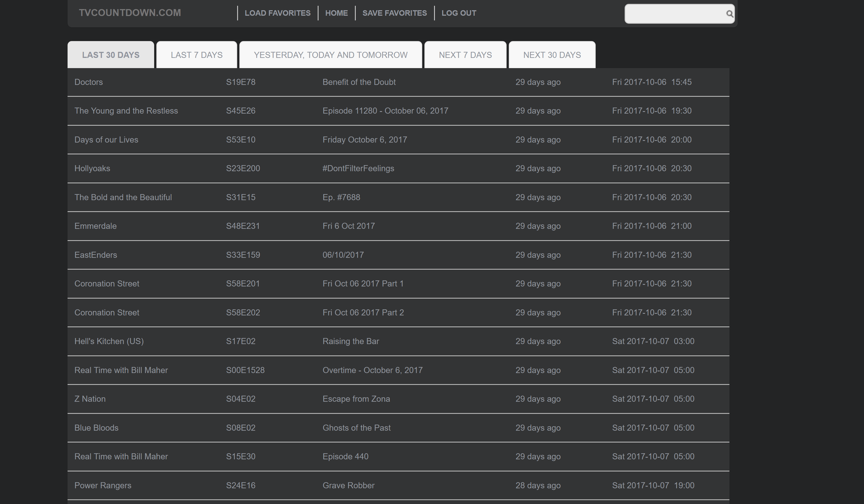This screenshot has width=864, height=504.
Task: Switch to the NEXT 7 DAYS tab
Action: click(x=465, y=55)
